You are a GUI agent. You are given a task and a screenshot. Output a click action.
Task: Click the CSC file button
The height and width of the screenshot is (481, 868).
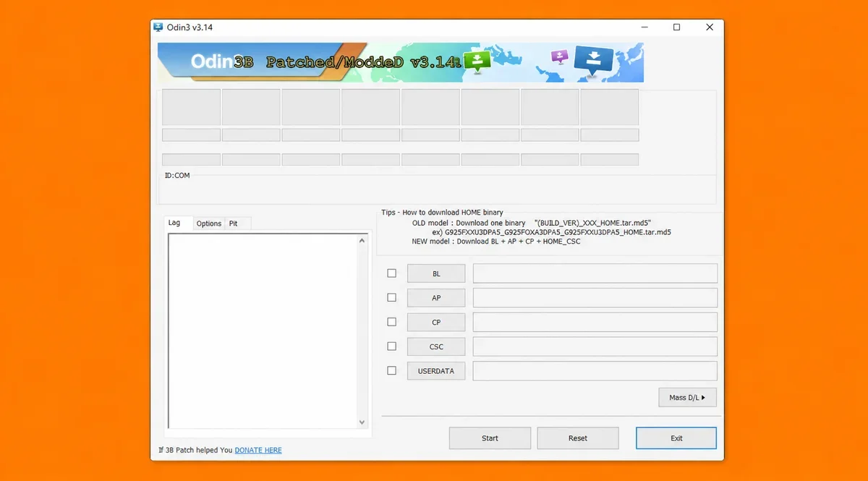coord(436,346)
